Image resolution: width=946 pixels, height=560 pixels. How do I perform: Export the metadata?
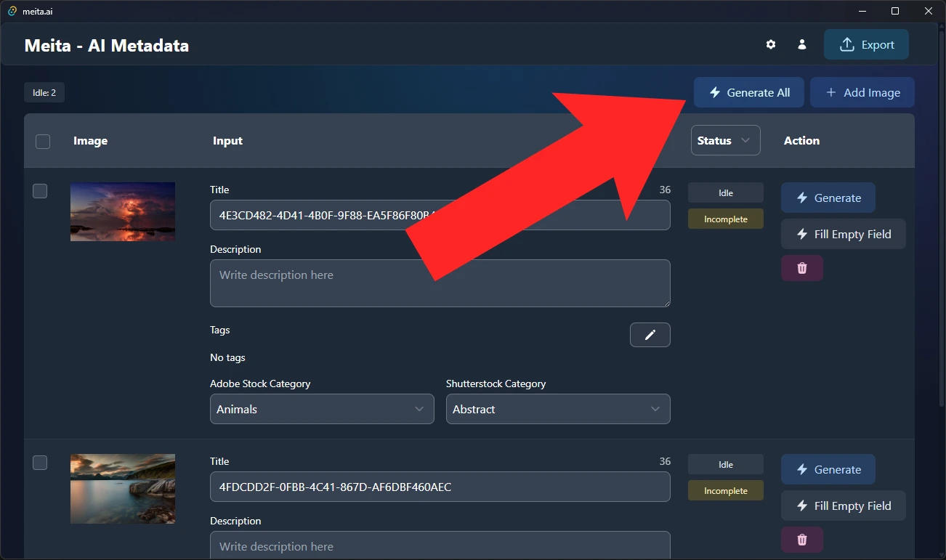(x=866, y=44)
